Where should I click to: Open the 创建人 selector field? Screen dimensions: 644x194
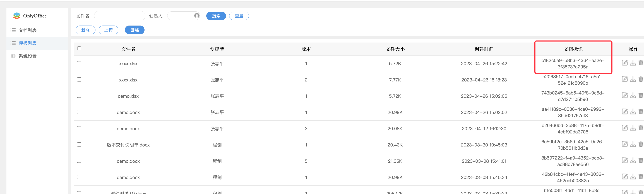[181, 16]
